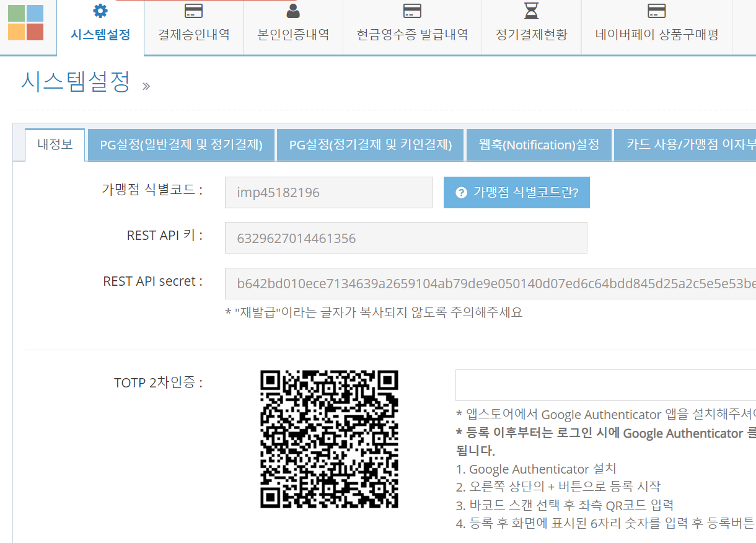Open PG설정(일반결제 및 정기결제) sub-tab
The height and width of the screenshot is (543, 756).
(181, 145)
